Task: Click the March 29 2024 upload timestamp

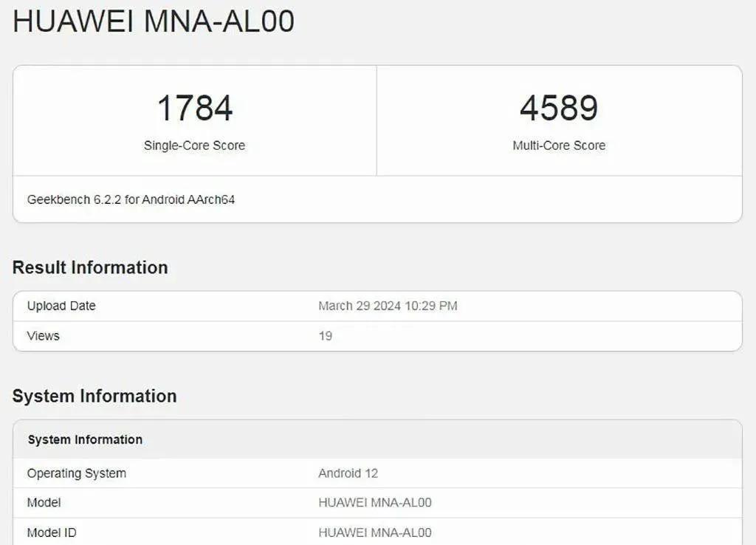Action: pyautogui.click(x=388, y=306)
